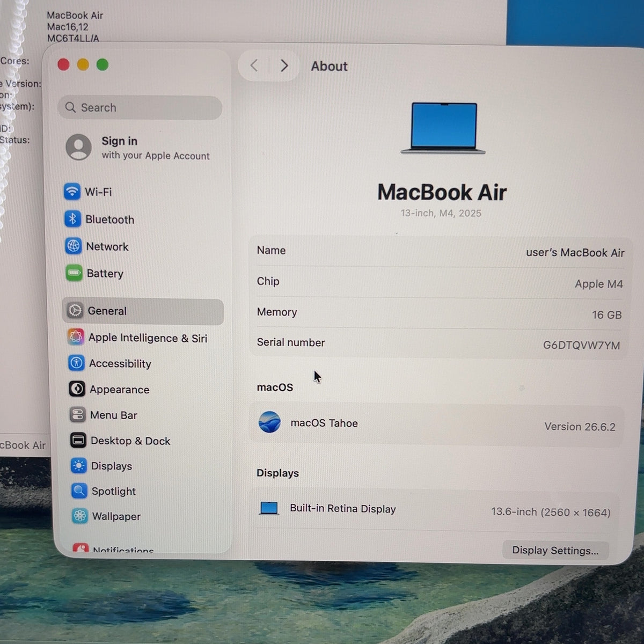Viewport: 644px width, 644px height.
Task: Click the Built-in Retina Display laptop icon
Action: pyautogui.click(x=269, y=508)
